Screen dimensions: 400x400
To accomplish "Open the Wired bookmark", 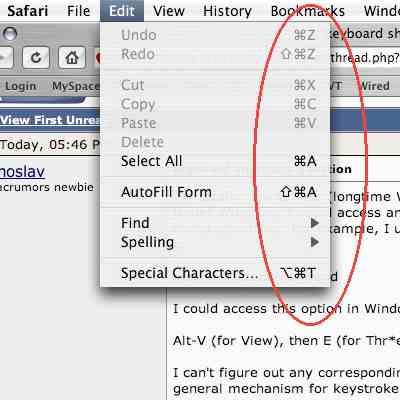I will tap(374, 86).
